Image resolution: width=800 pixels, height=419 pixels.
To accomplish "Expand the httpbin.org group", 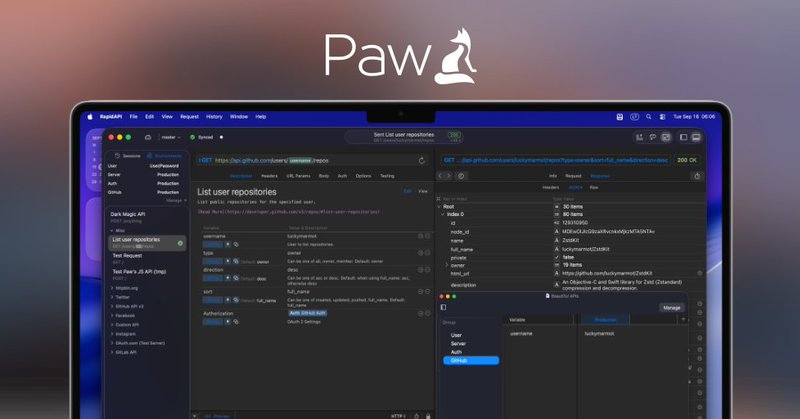I will tap(112, 288).
